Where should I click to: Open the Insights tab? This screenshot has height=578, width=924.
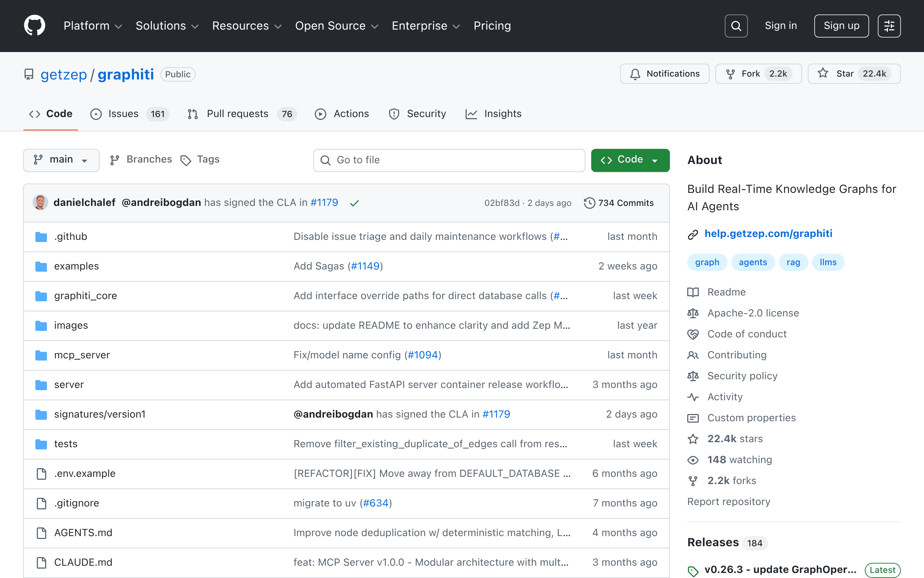click(493, 114)
